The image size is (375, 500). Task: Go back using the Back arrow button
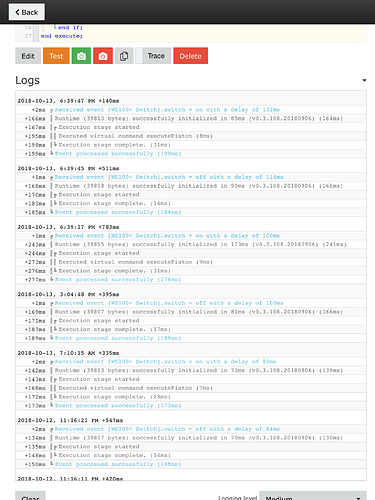pos(27,12)
